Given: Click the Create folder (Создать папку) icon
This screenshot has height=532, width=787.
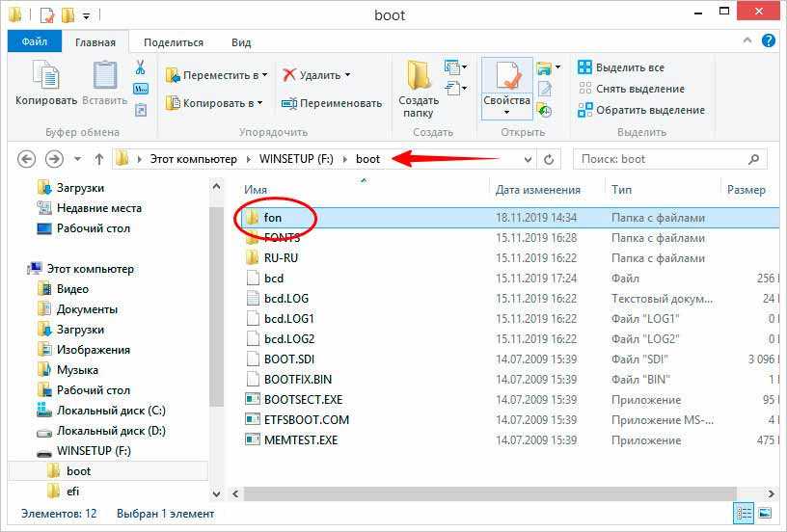Looking at the screenshot, I should pyautogui.click(x=419, y=88).
